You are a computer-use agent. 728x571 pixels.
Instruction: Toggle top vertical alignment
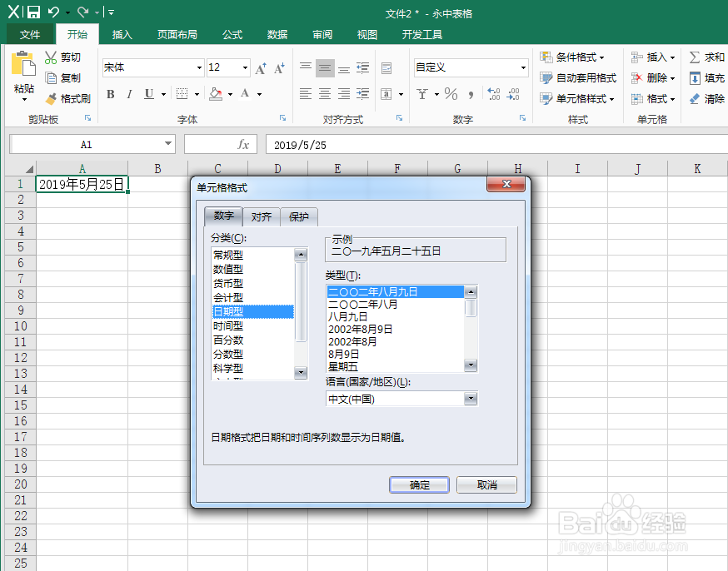point(306,68)
